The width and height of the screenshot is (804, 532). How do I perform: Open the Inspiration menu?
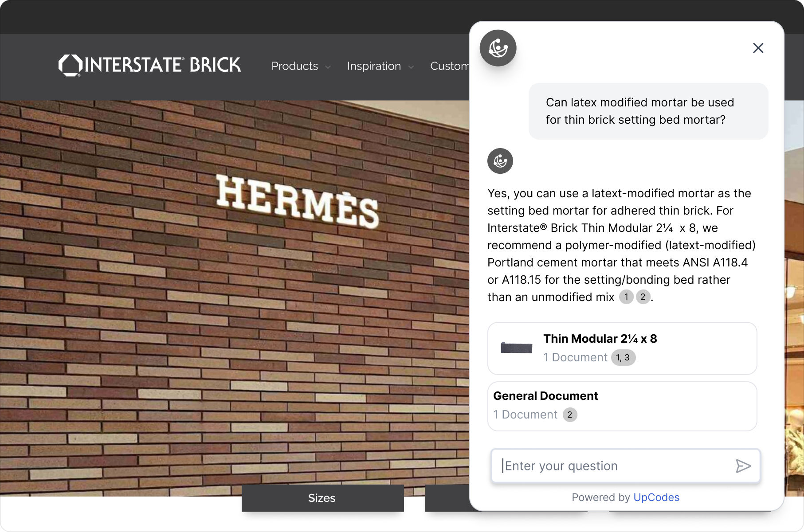pyautogui.click(x=374, y=66)
